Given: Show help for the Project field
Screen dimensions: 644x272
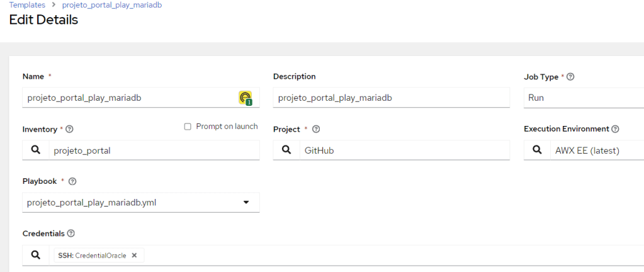Looking at the screenshot, I should pos(316,129).
